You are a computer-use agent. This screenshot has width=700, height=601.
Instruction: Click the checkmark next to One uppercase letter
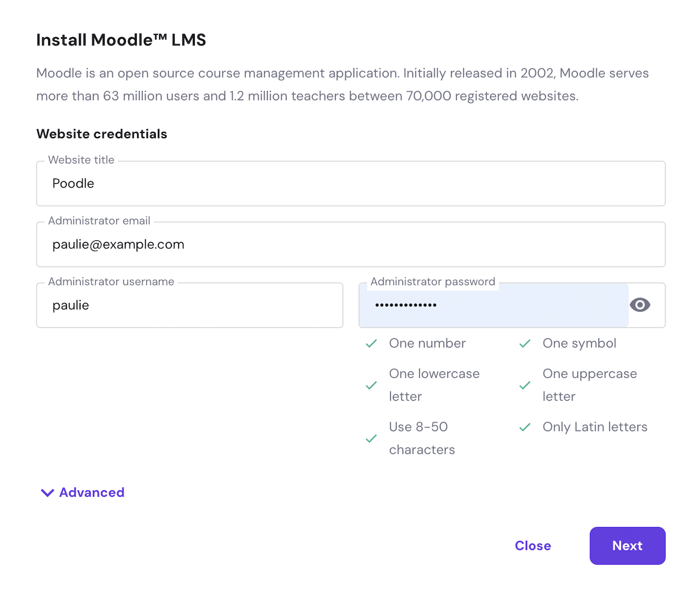click(x=524, y=385)
